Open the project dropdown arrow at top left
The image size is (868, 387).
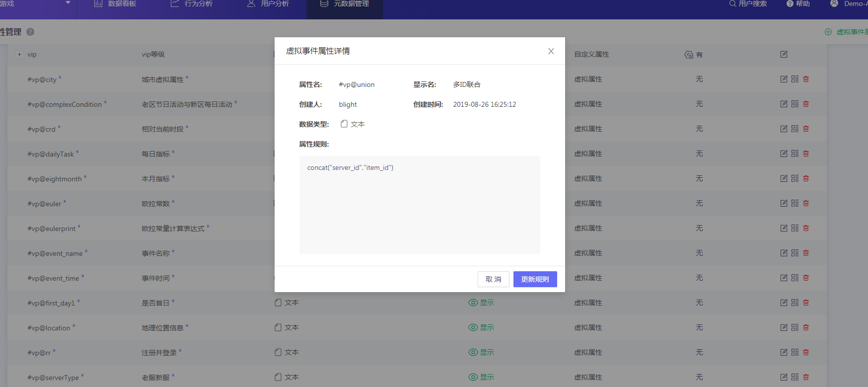pos(68,3)
